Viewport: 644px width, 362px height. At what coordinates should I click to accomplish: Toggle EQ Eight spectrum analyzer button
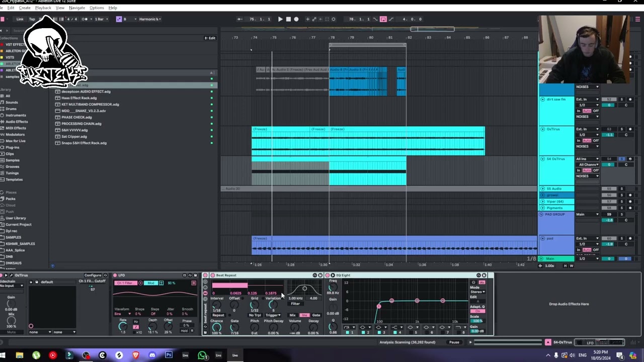pos(481,282)
